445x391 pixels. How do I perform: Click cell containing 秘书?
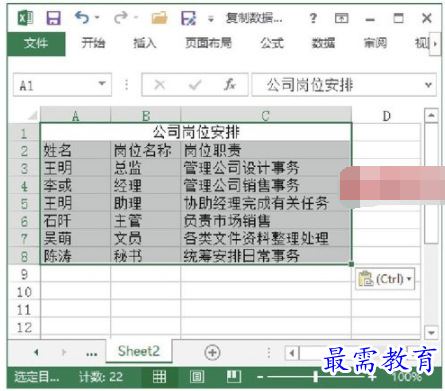pos(146,256)
